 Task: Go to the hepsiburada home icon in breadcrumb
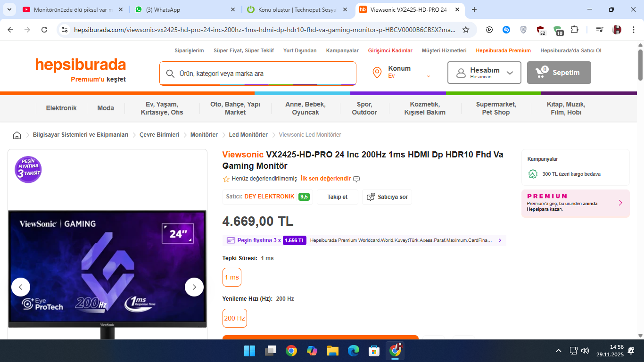[17, 135]
